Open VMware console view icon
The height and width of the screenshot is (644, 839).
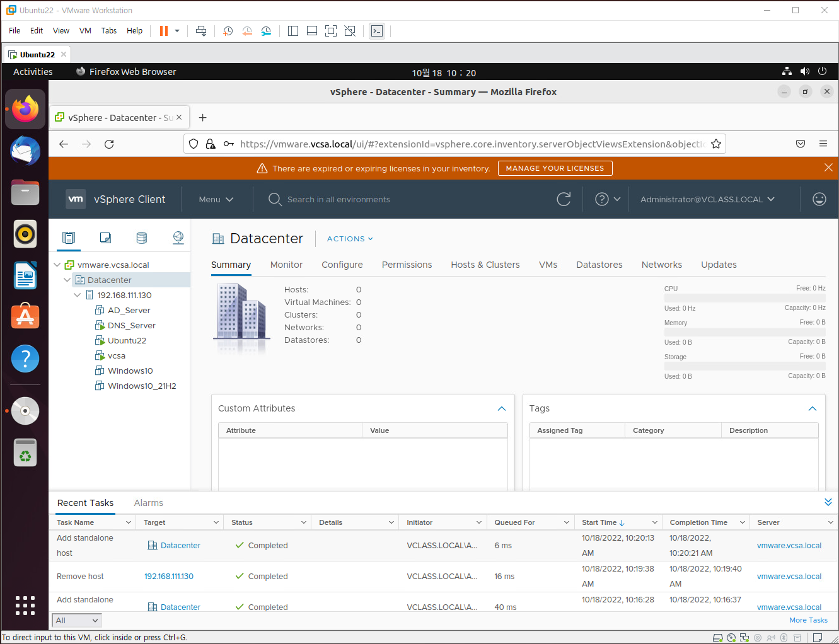(377, 31)
